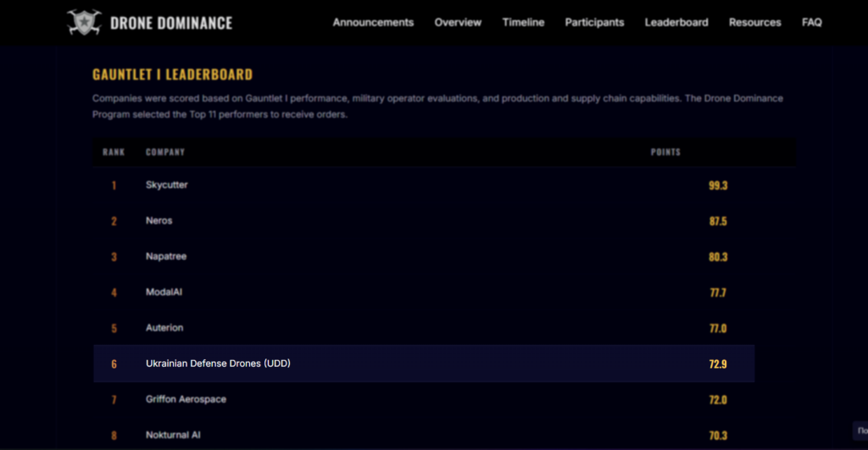This screenshot has height=450, width=868.
Task: Open the Announcements menu item
Action: pyautogui.click(x=373, y=23)
